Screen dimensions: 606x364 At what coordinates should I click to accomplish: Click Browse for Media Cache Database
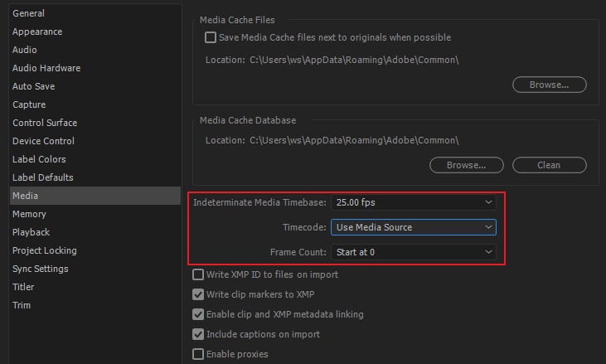[x=466, y=165]
